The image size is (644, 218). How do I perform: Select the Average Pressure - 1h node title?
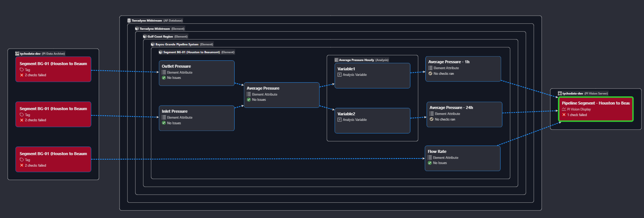(x=449, y=62)
